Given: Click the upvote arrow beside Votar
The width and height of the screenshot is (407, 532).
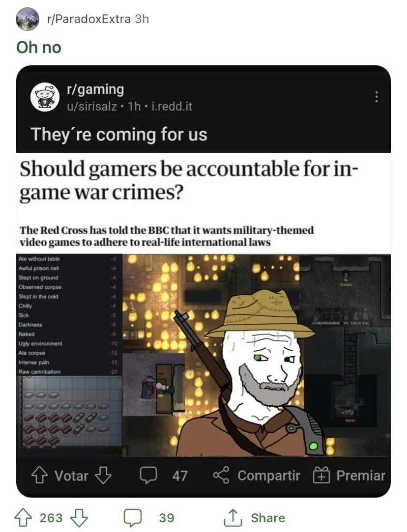Looking at the screenshot, I should 39,475.
